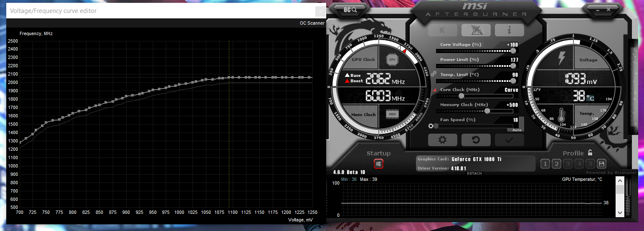
Task: Click the Core Voltage +100 value field
Action: [x=512, y=45]
